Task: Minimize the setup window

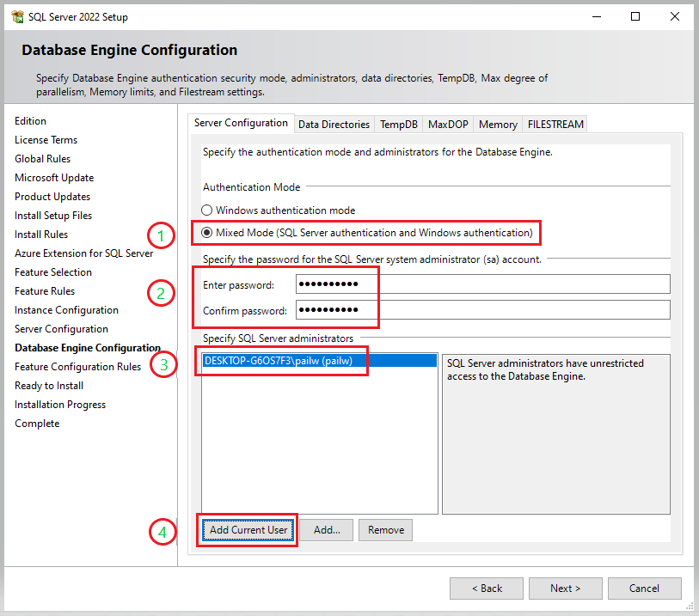Action: point(597,16)
